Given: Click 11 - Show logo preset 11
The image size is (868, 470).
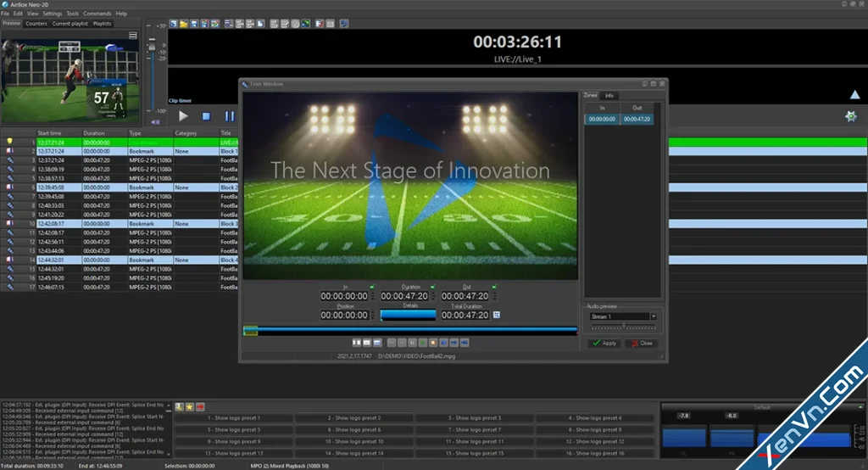Looking at the screenshot, I should 475,442.
